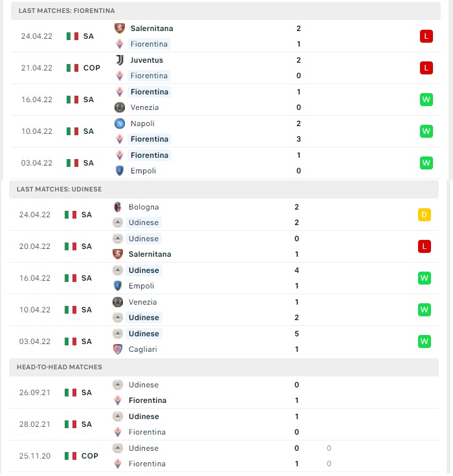This screenshot has width=453, height=476.
Task: Click the Bologna team crest
Action: [118, 207]
